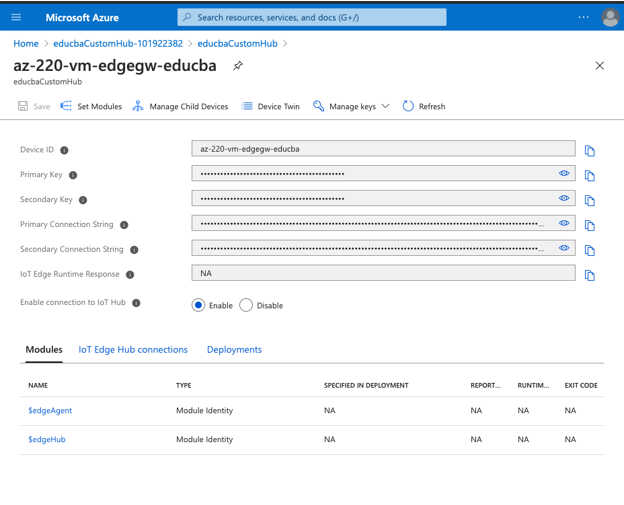Open educbaCustomHub breadcrumb link
The width and height of the screenshot is (624, 505).
[237, 43]
